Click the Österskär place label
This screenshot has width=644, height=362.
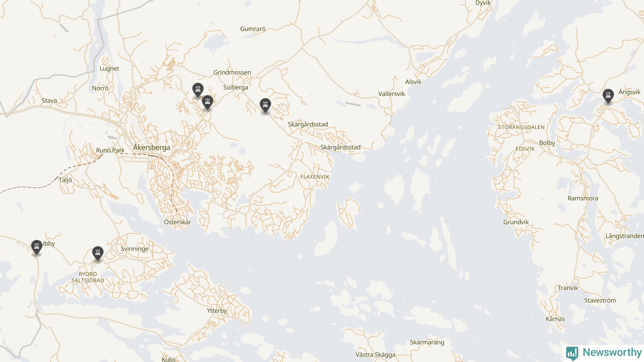(x=178, y=222)
